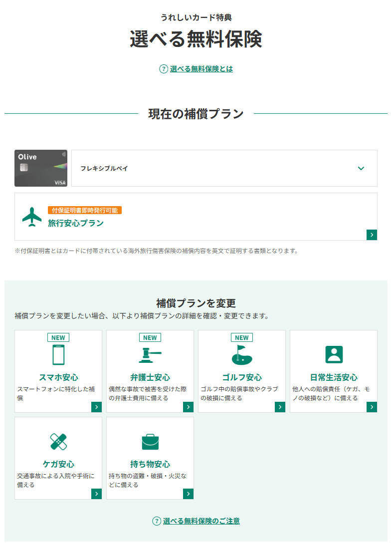Open the 選べる無料保険とは help link
The height and width of the screenshot is (545, 392).
201,69
